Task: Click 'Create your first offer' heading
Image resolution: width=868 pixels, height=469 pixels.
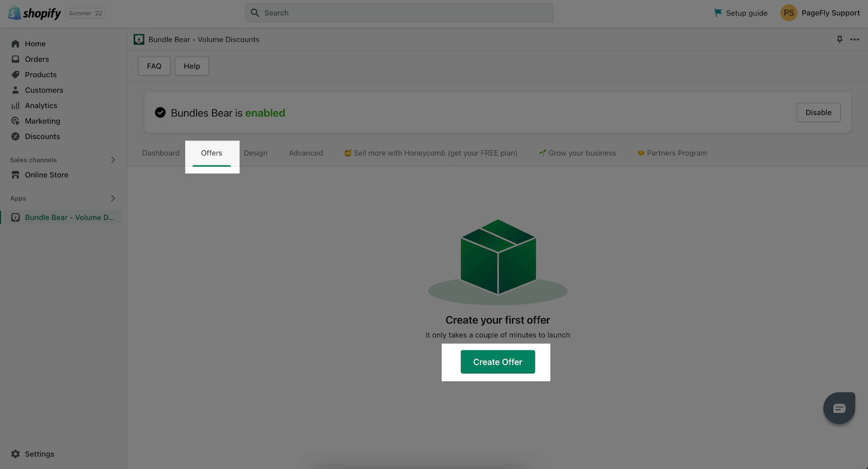Action: coord(498,320)
